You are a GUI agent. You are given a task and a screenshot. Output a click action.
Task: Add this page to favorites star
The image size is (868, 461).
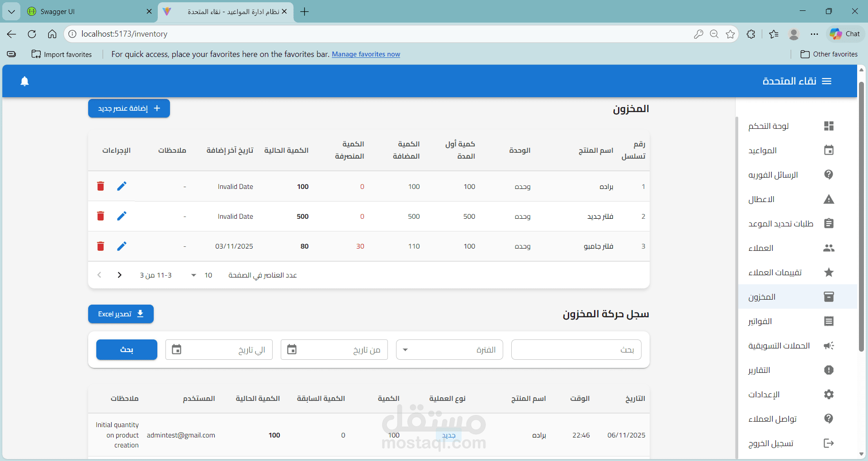pos(730,34)
